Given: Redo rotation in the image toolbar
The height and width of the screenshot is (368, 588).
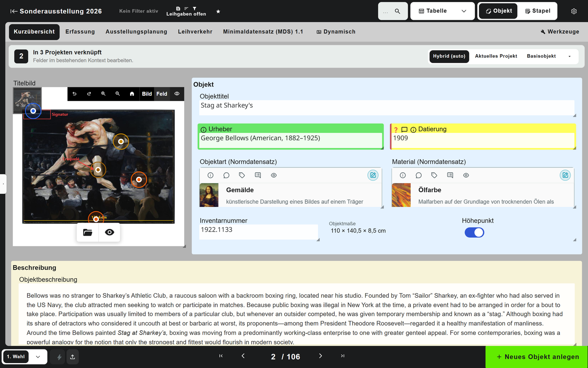Looking at the screenshot, I should click(x=89, y=94).
